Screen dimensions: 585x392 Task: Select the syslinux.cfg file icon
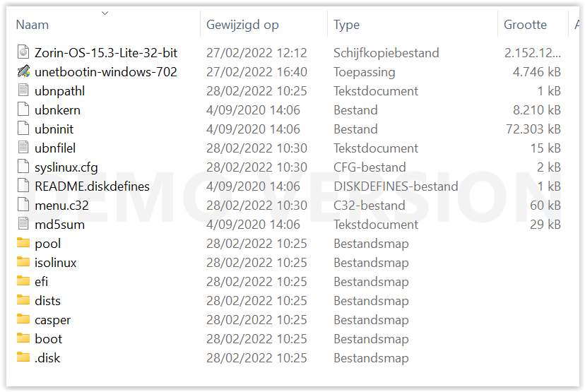point(23,167)
